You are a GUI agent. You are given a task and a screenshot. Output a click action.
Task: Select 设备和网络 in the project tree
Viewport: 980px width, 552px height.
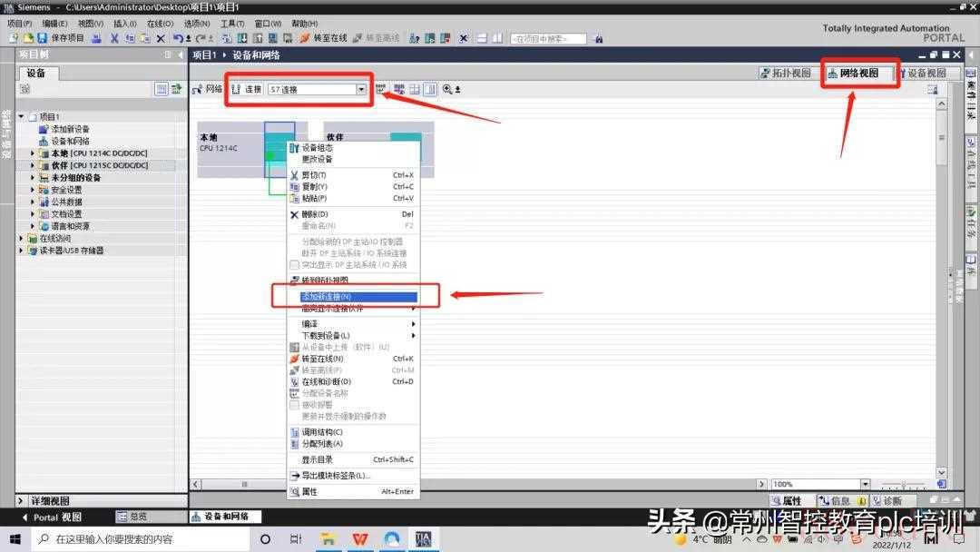[x=70, y=142]
